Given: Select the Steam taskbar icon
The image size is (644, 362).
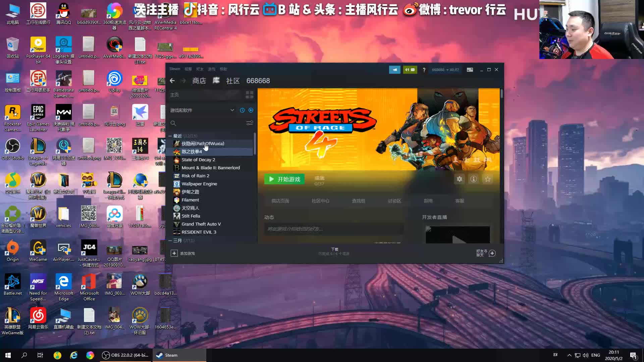Looking at the screenshot, I should click(160, 355).
